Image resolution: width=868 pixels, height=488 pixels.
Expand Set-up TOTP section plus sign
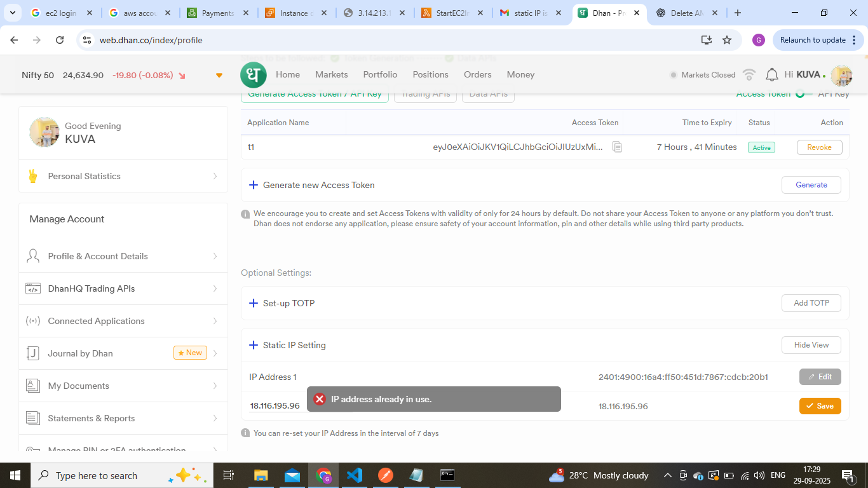(x=253, y=303)
